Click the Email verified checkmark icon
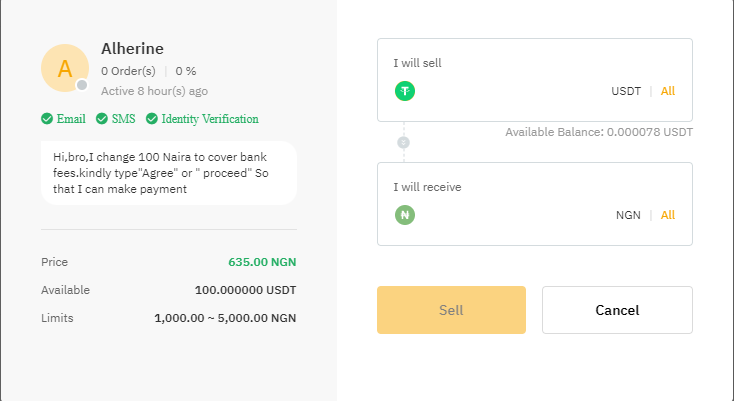The width and height of the screenshot is (734, 401). tap(47, 119)
